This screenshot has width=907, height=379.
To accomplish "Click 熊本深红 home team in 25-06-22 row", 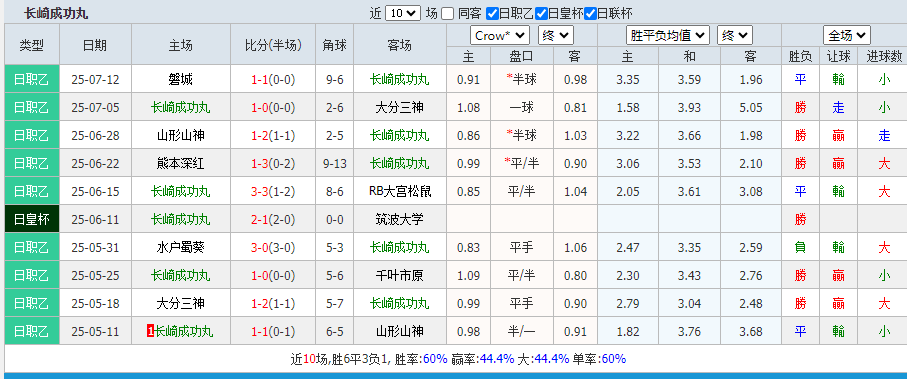I will [x=180, y=164].
